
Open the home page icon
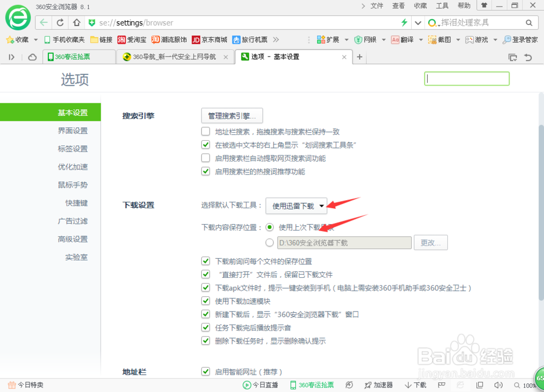(77, 22)
